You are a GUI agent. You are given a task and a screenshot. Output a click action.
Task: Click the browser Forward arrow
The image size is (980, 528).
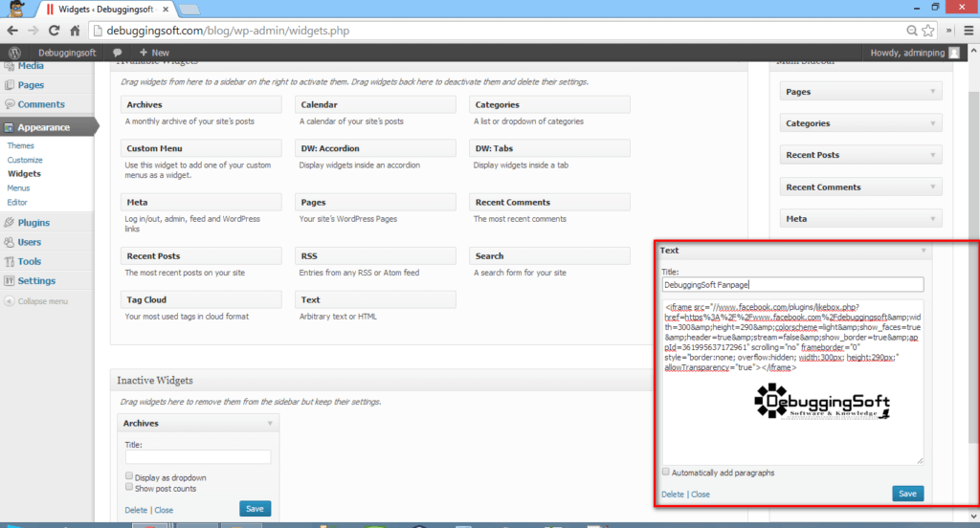[x=33, y=31]
